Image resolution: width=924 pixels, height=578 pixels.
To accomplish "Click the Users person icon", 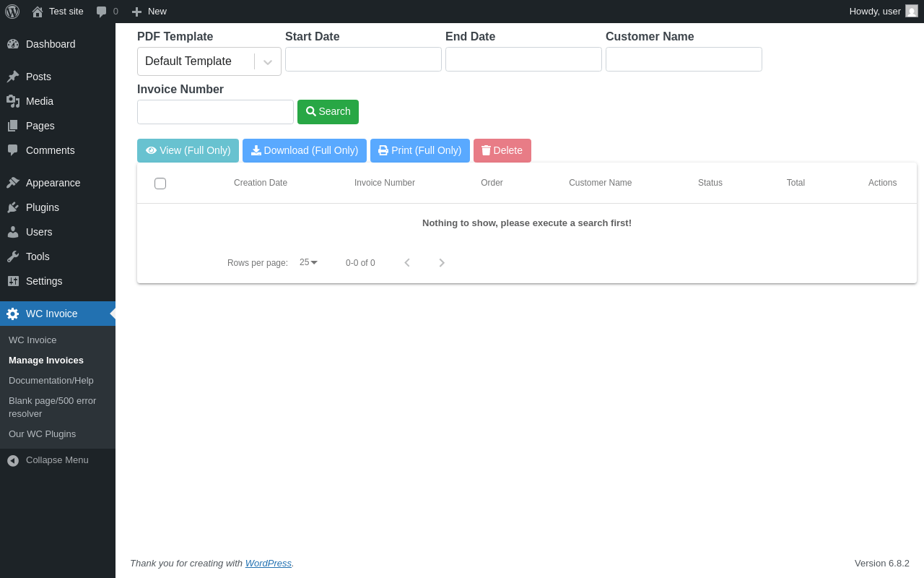I will (13, 232).
